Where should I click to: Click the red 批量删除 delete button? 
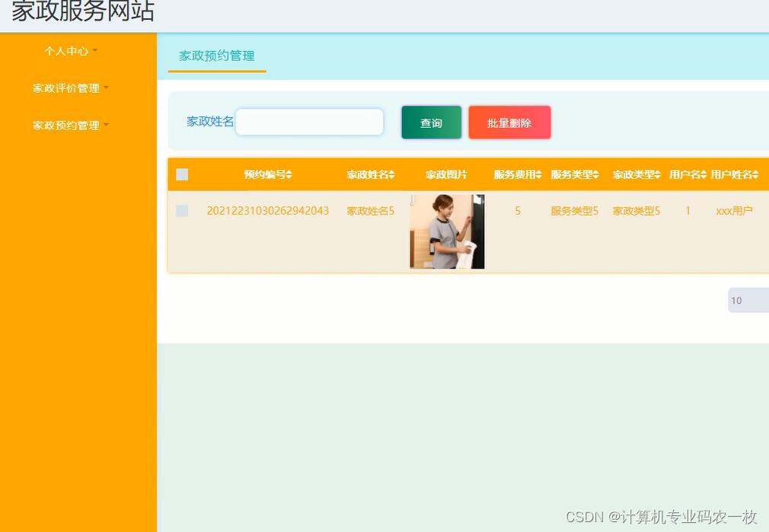(509, 122)
